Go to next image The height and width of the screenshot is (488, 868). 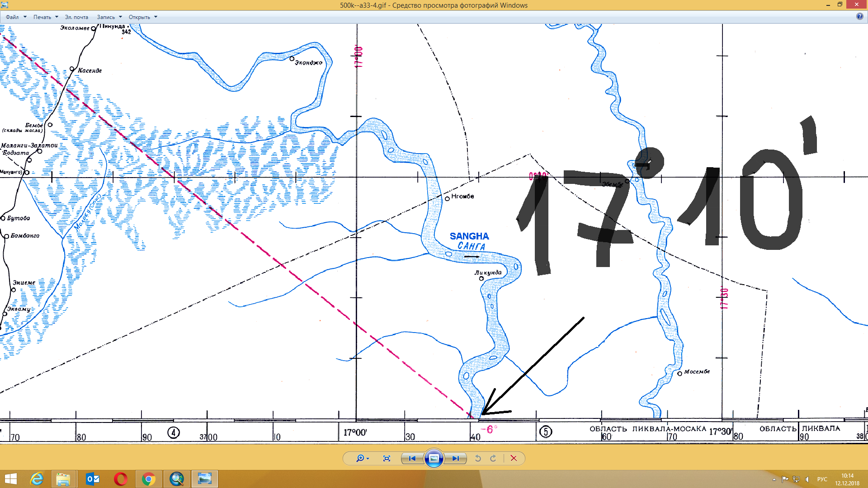[455, 458]
